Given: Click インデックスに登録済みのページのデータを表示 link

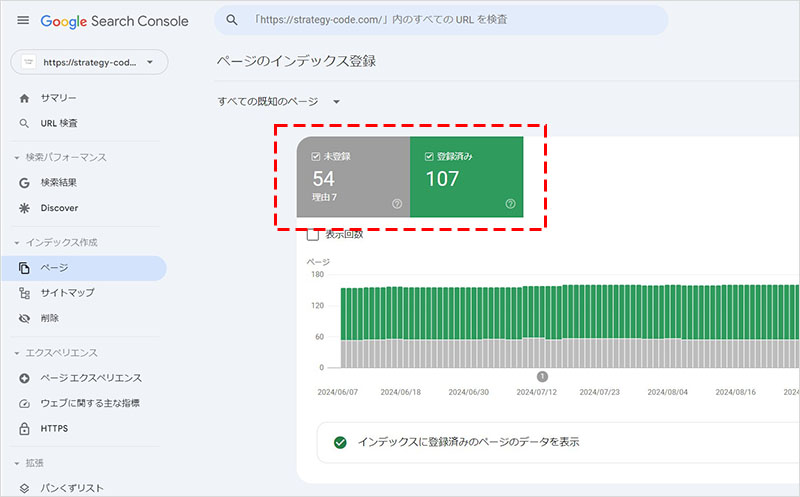Looking at the screenshot, I should click(469, 441).
